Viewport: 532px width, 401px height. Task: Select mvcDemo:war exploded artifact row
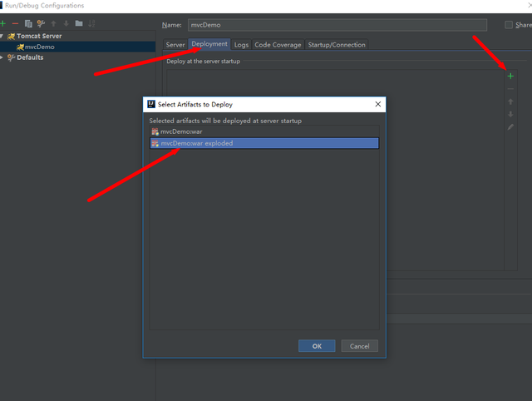[264, 143]
